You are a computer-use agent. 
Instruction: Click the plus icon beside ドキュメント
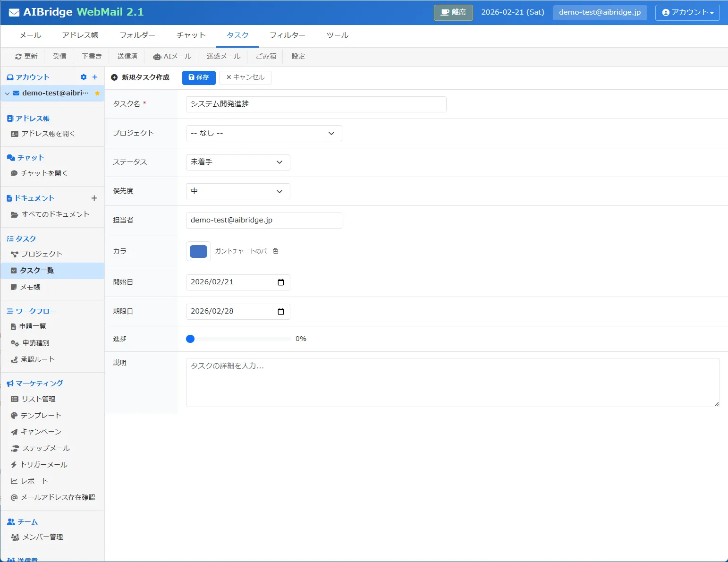pos(94,198)
